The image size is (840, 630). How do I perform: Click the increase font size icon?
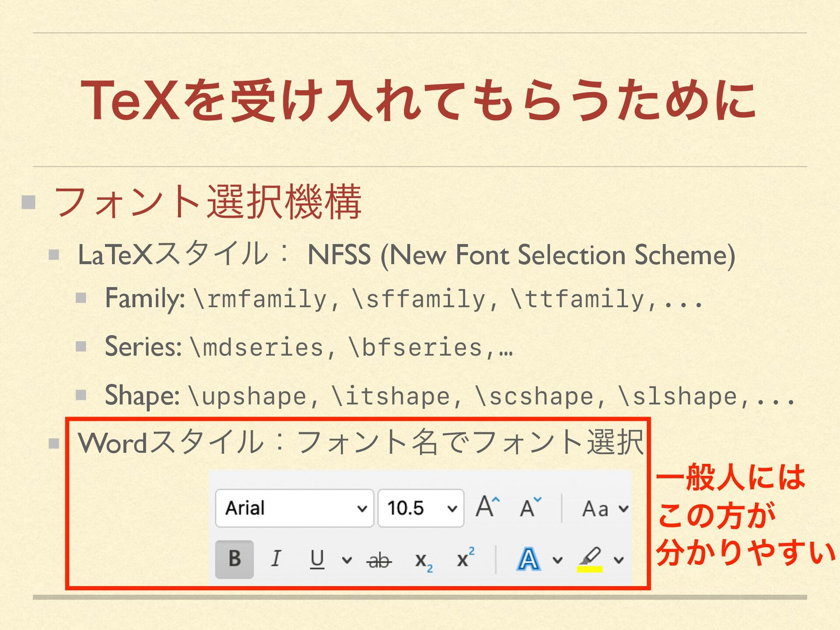(x=487, y=507)
